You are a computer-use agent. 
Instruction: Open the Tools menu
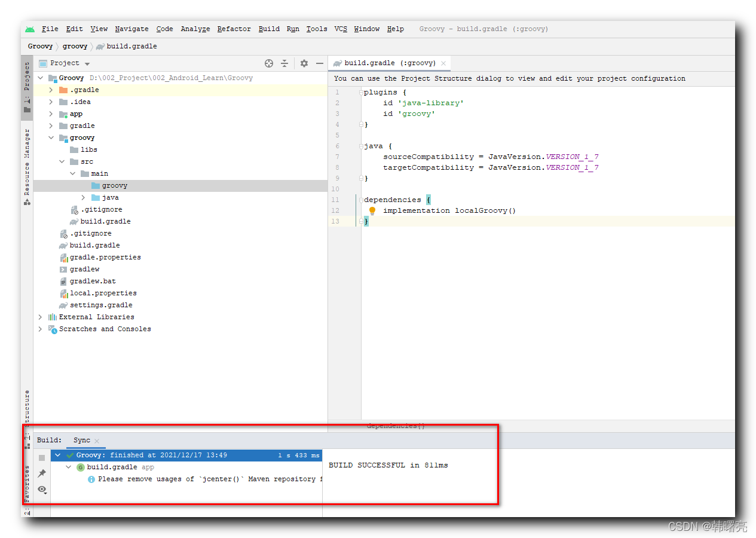[317, 29]
